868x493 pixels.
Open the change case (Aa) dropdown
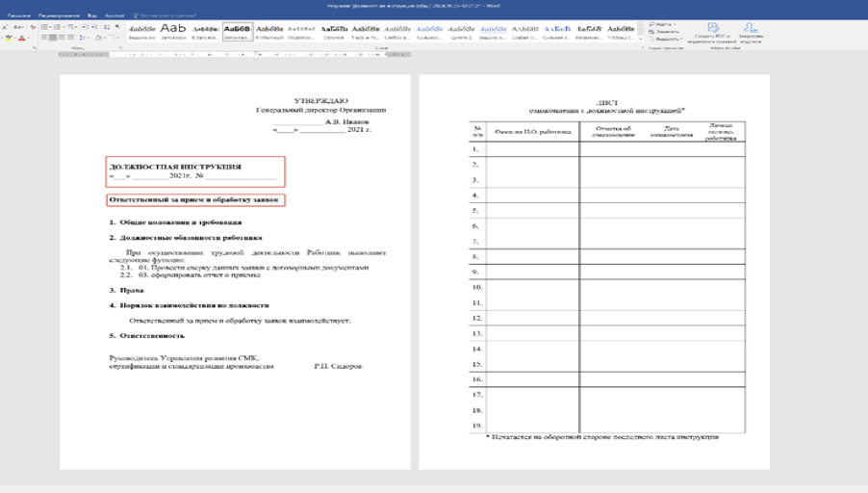[20, 28]
